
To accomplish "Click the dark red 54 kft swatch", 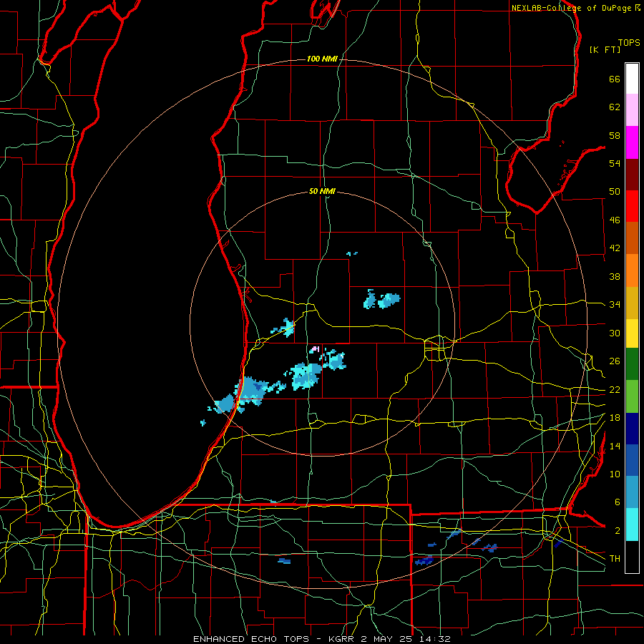I will pyautogui.click(x=632, y=174).
